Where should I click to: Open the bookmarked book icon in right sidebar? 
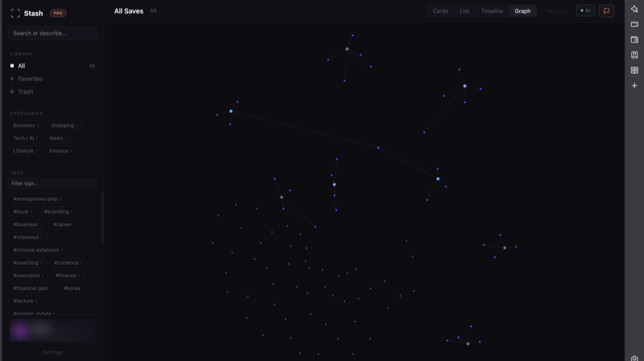634,55
